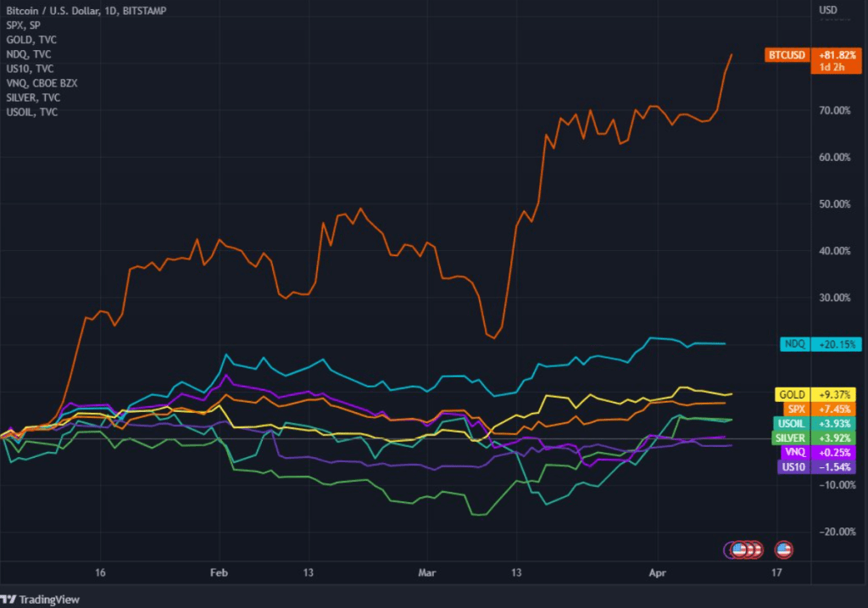Click the orange SPX symbol label
This screenshot has width=868, height=608.
click(x=796, y=409)
